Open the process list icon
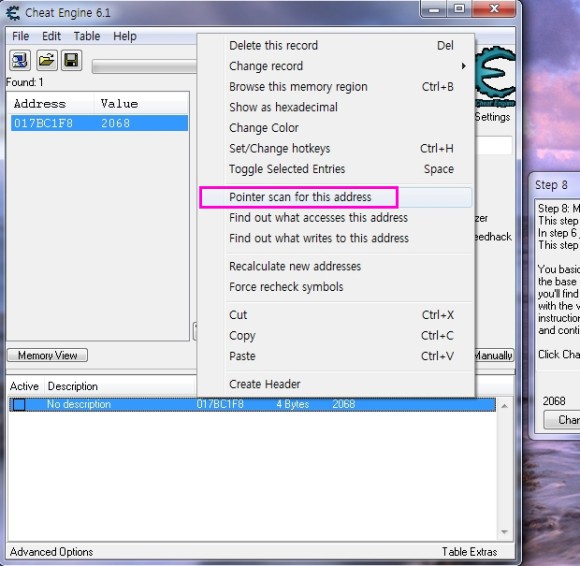 click(x=20, y=60)
